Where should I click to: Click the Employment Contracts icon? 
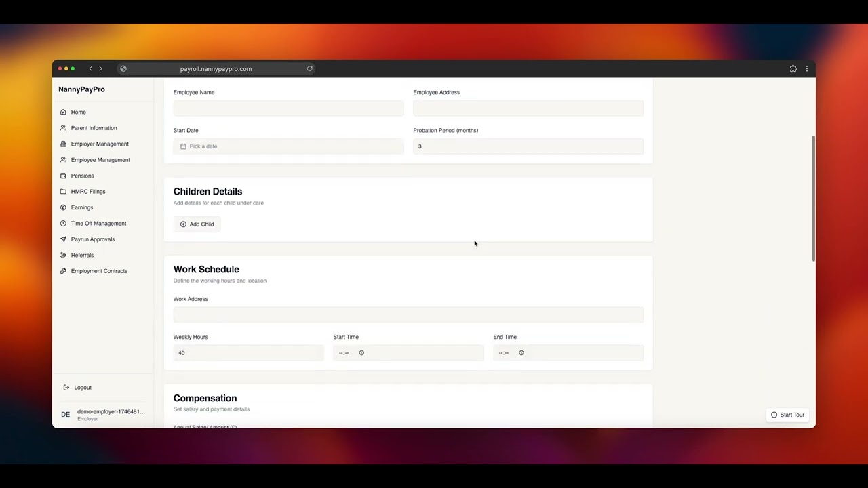tap(63, 271)
